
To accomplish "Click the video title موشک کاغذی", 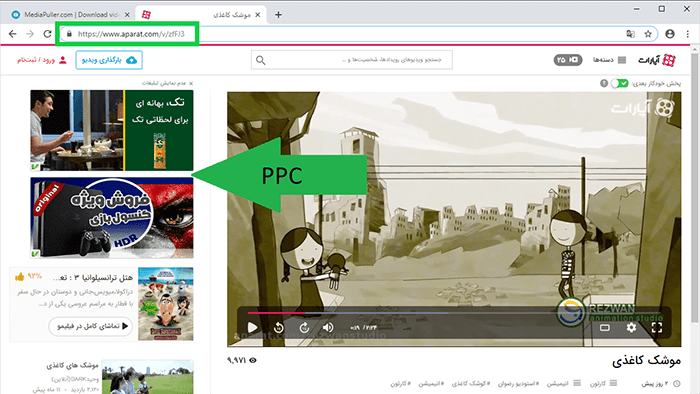I will pos(646,361).
